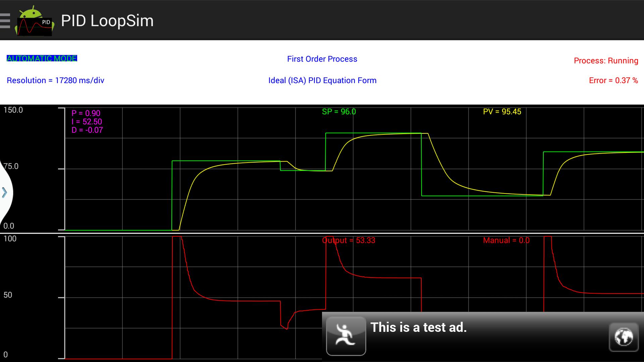644x362 pixels.
Task: Open the Resolution = 17280 ms/div selector
Action: point(55,80)
